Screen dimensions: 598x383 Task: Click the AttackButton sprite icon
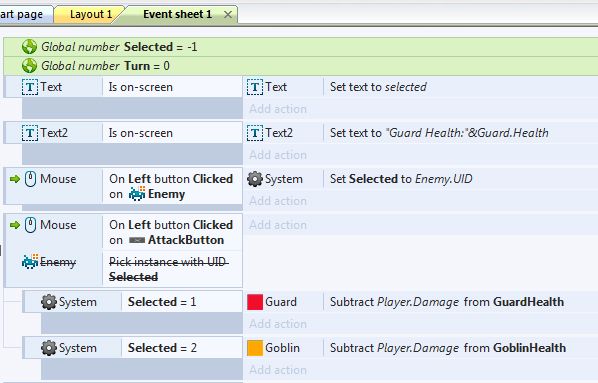(x=137, y=240)
